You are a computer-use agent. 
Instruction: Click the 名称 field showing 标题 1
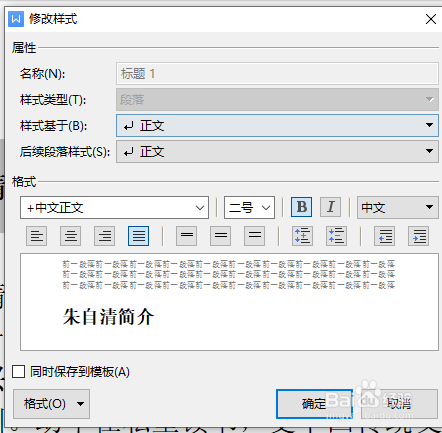[x=277, y=73]
